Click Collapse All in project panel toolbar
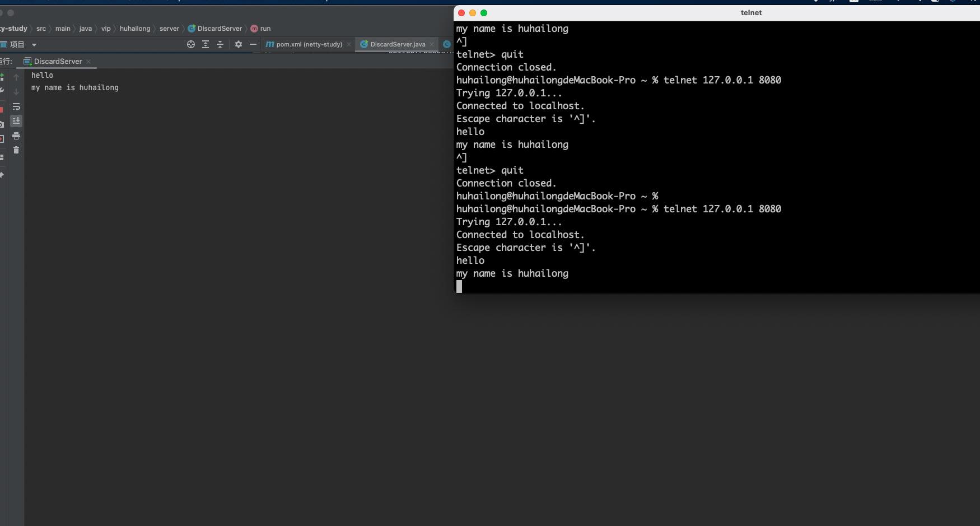The width and height of the screenshot is (980, 526). click(x=220, y=44)
